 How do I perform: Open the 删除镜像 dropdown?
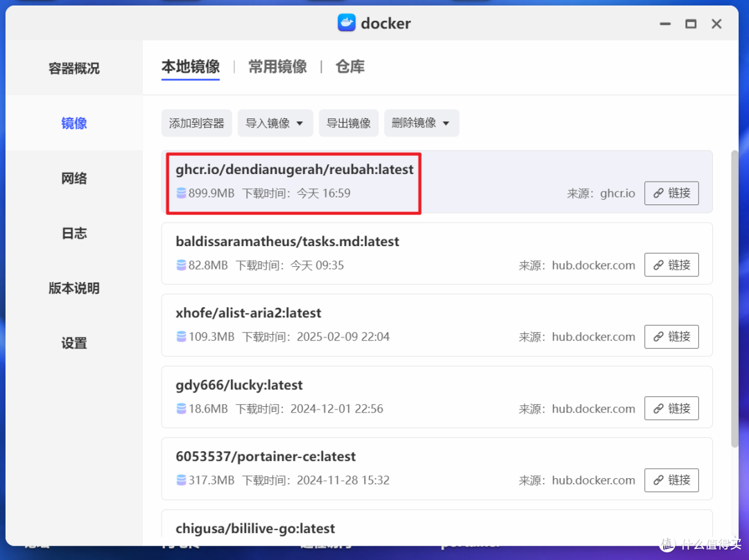(x=422, y=123)
